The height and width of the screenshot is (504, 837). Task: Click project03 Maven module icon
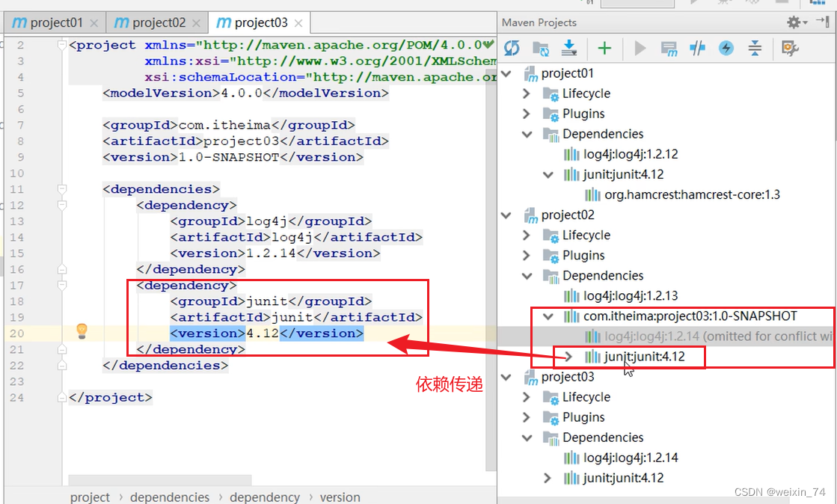coord(530,378)
